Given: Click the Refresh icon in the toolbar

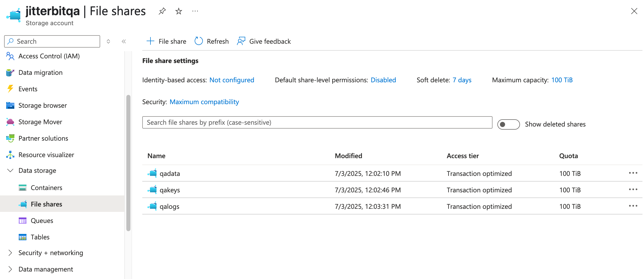Looking at the screenshot, I should pyautogui.click(x=198, y=41).
